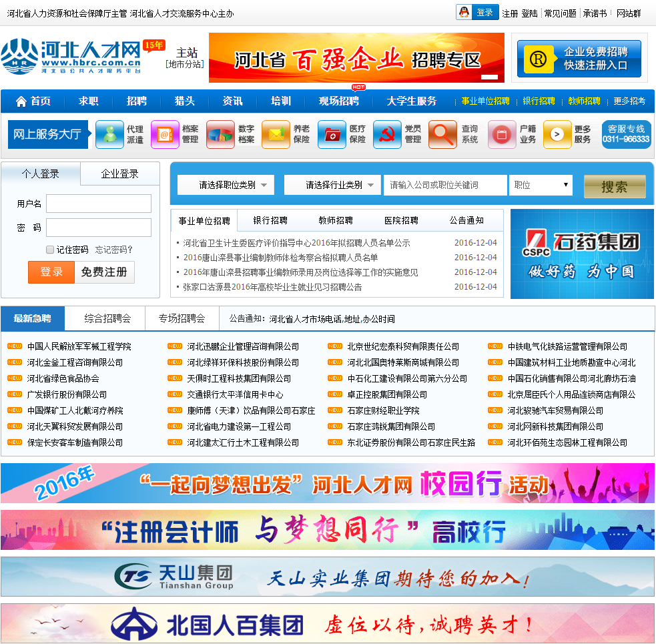Select the 教师招聘 news tab
Screen dimensions: 656x644
click(336, 220)
